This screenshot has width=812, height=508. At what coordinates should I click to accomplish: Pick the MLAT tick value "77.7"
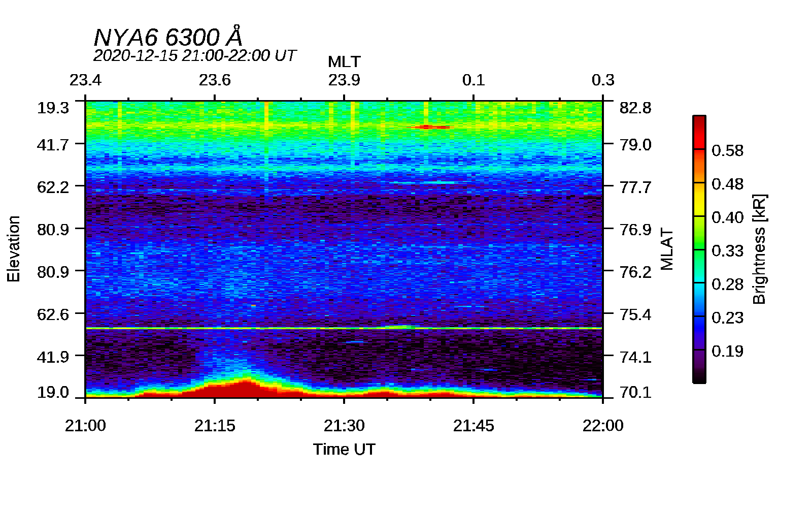pyautogui.click(x=635, y=187)
